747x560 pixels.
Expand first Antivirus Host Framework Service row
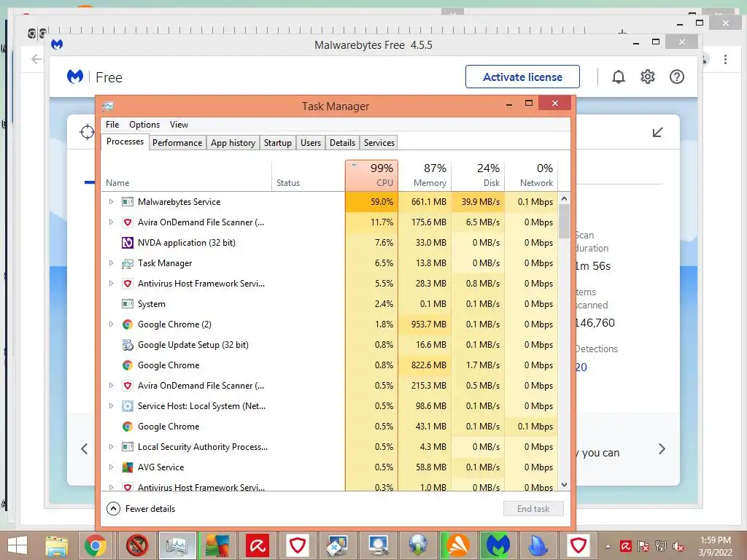[111, 284]
